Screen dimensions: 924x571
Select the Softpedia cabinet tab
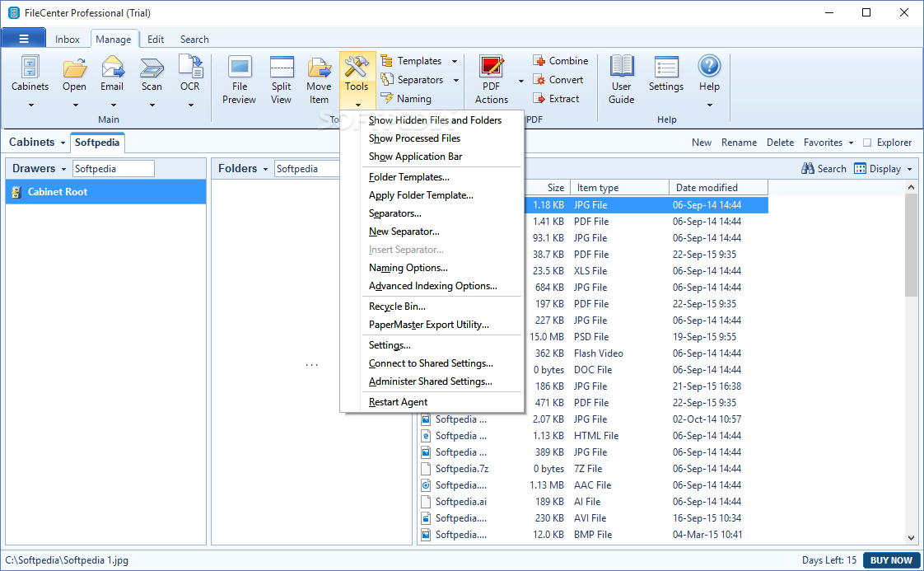point(97,143)
